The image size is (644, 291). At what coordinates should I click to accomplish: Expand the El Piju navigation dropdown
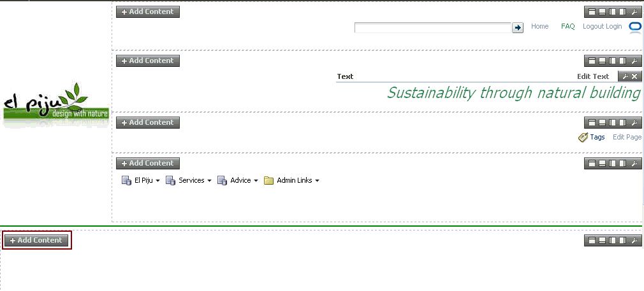point(157,181)
